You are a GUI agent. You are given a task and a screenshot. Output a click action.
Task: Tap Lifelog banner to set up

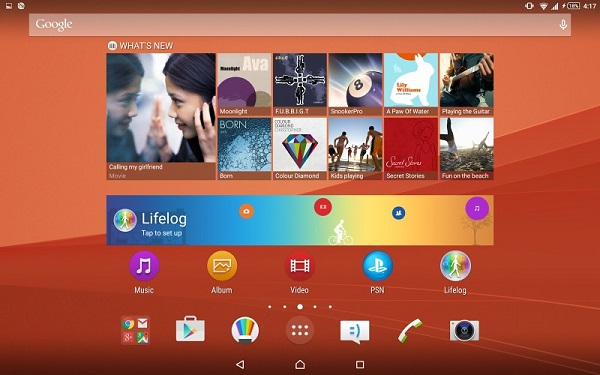coord(300,220)
